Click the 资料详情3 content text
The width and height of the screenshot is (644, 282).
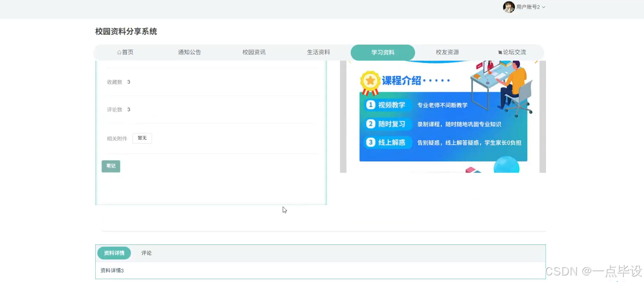pos(112,271)
